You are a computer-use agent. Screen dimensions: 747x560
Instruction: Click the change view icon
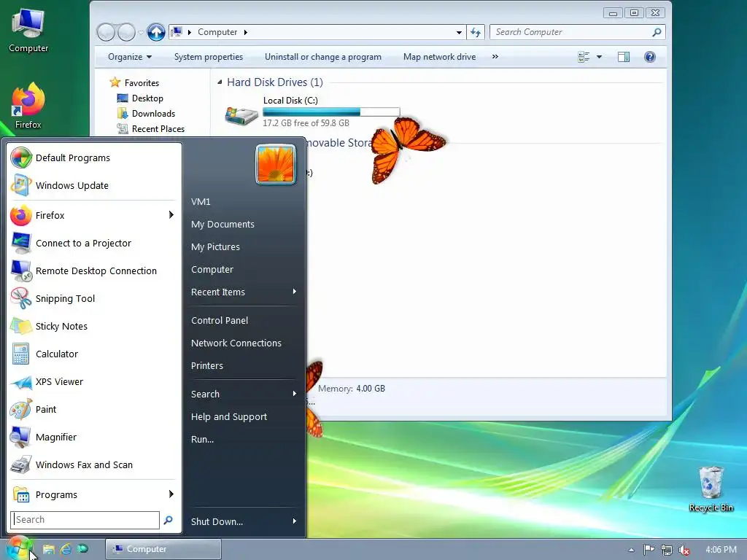coord(584,57)
